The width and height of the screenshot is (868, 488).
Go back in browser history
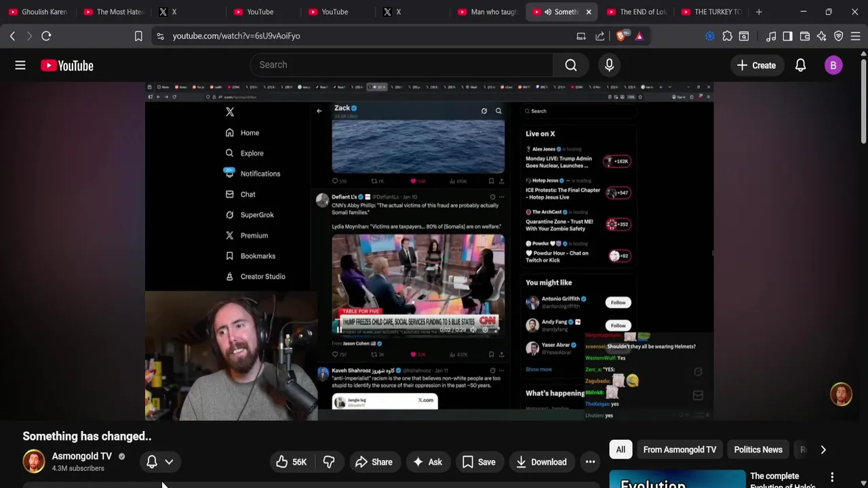[12, 36]
